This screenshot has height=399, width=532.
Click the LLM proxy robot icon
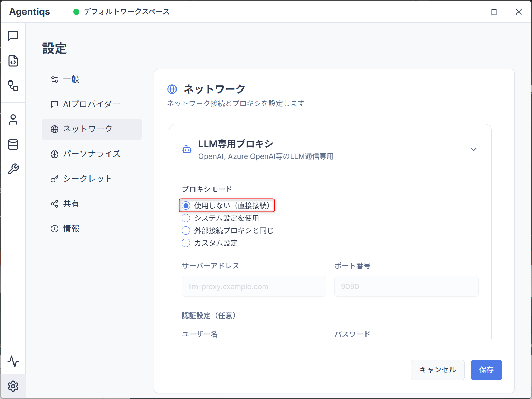tap(187, 149)
